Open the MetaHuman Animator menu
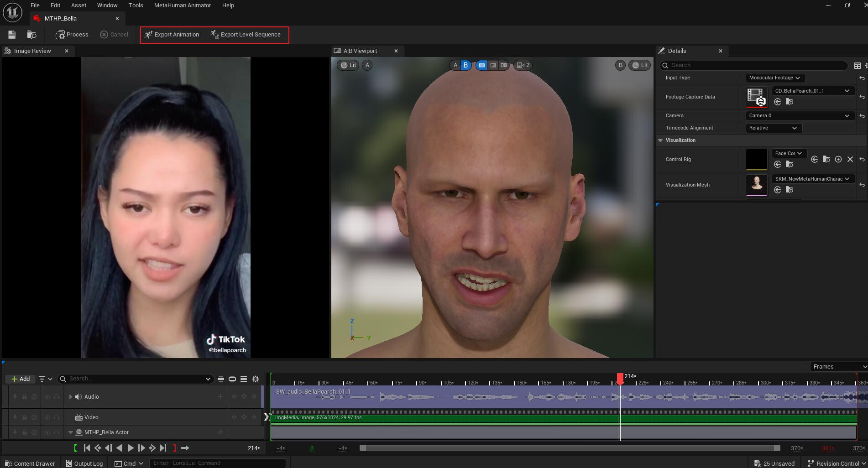The width and height of the screenshot is (868, 468). (x=183, y=5)
